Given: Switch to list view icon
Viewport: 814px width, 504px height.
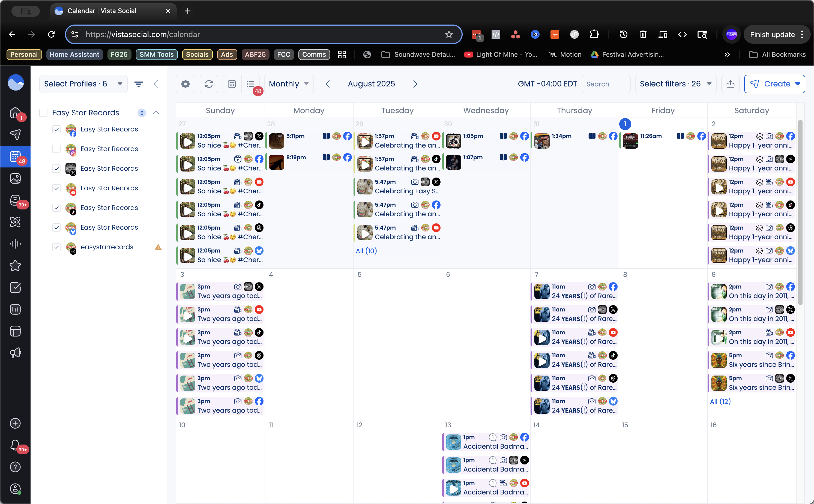Looking at the screenshot, I should coord(250,84).
